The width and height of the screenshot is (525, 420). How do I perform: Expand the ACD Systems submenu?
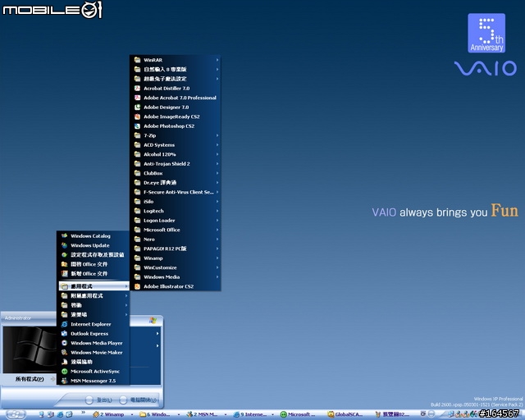(x=175, y=145)
